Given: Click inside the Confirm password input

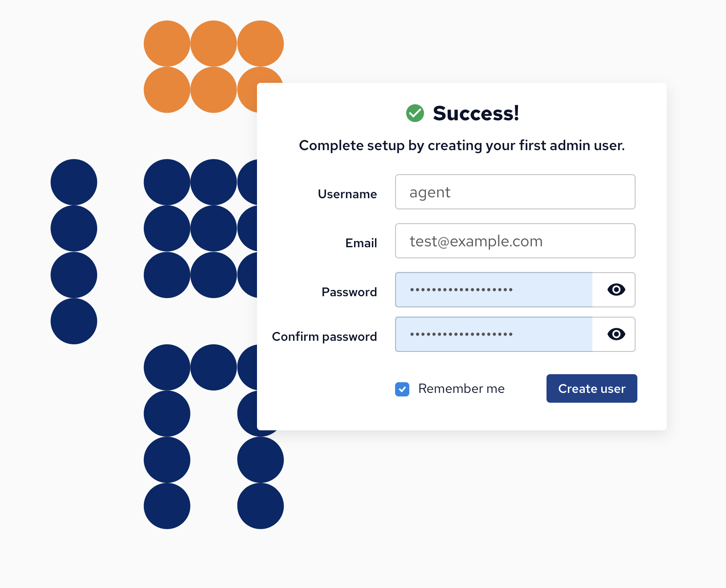Looking at the screenshot, I should (x=494, y=334).
